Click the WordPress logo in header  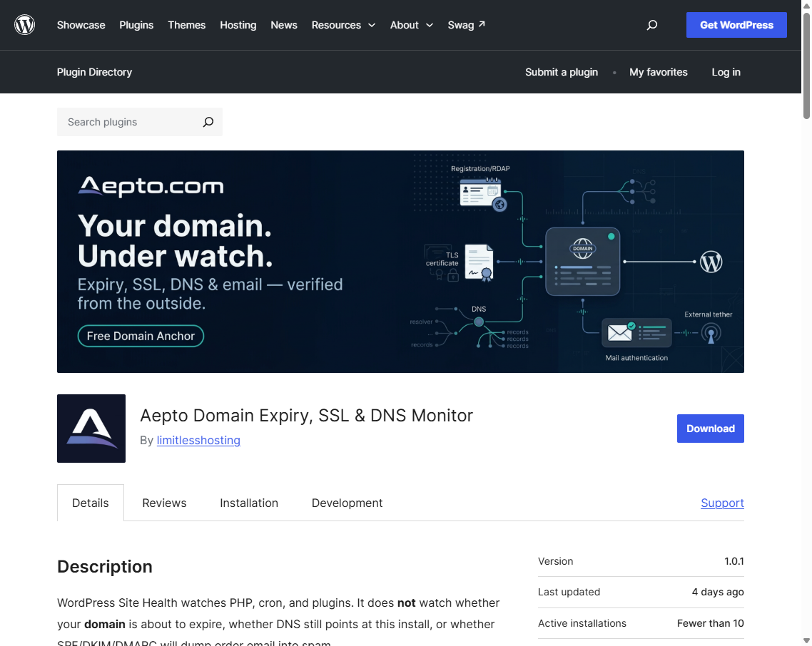[x=24, y=25]
